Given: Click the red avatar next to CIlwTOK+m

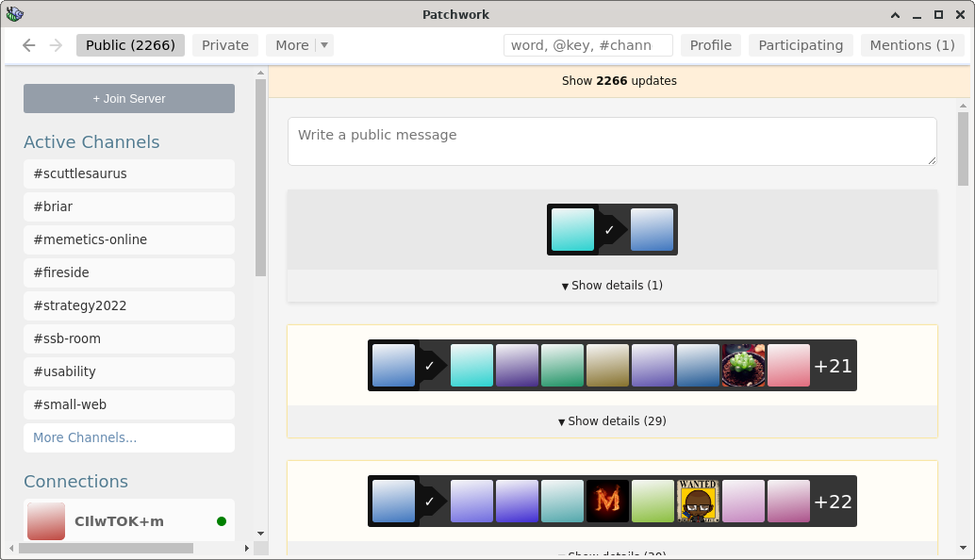Looking at the screenshot, I should click(46, 521).
